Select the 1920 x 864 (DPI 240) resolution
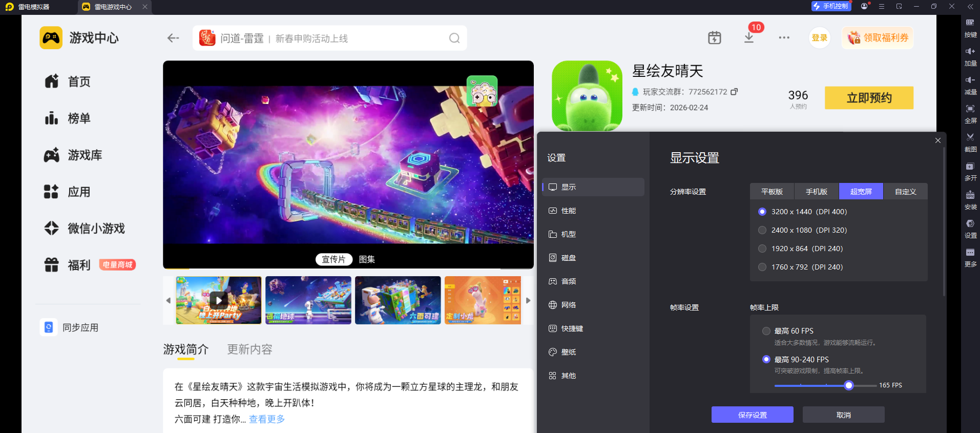The height and width of the screenshot is (433, 980). point(762,249)
